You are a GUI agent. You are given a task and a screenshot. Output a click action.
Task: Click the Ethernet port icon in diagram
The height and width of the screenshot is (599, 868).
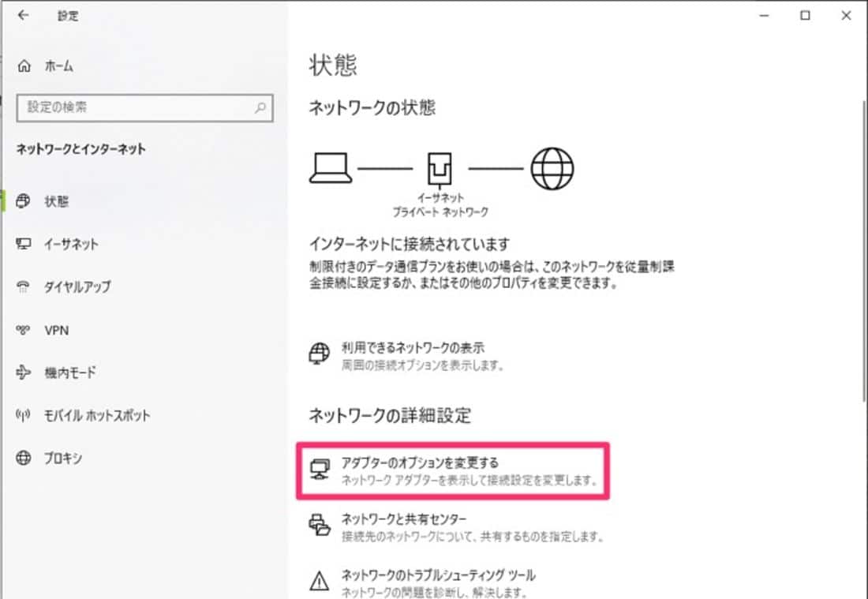point(440,169)
